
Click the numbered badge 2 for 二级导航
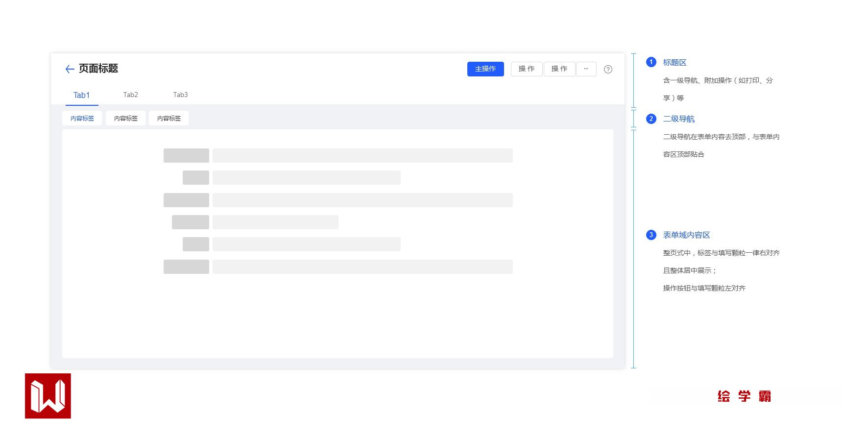[x=651, y=119]
